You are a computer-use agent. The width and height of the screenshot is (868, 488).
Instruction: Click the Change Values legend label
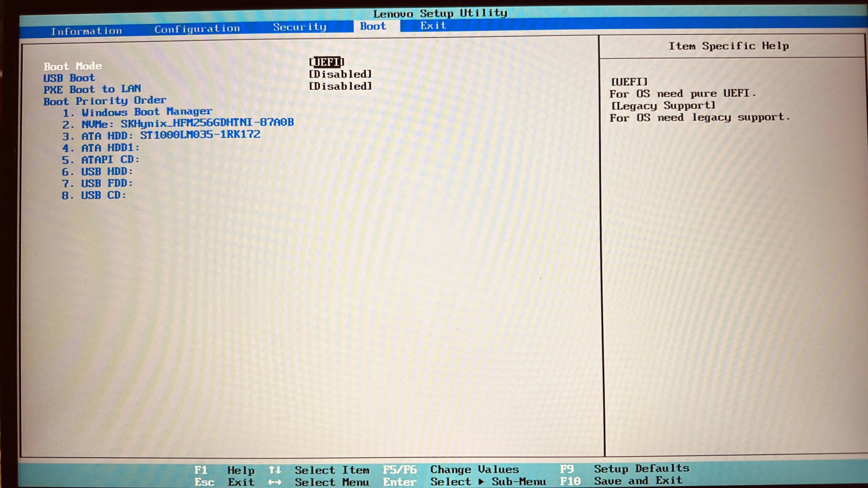pyautogui.click(x=474, y=469)
